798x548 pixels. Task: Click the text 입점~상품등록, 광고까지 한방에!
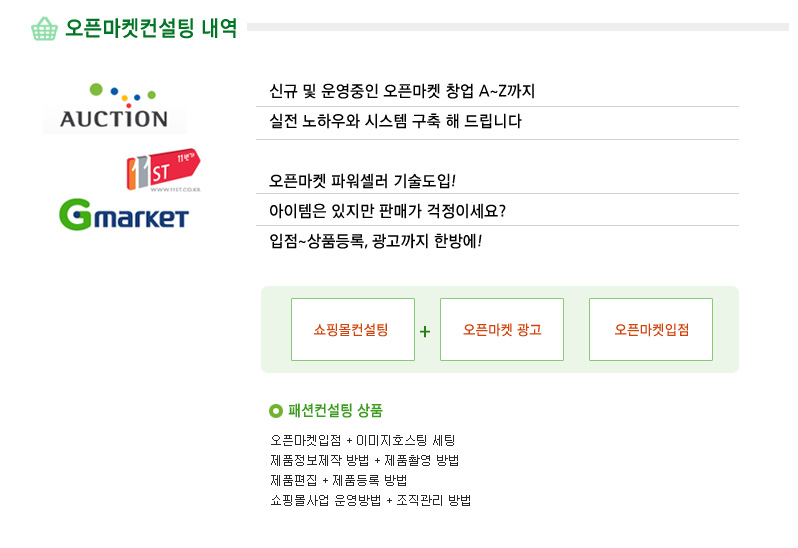[376, 241]
